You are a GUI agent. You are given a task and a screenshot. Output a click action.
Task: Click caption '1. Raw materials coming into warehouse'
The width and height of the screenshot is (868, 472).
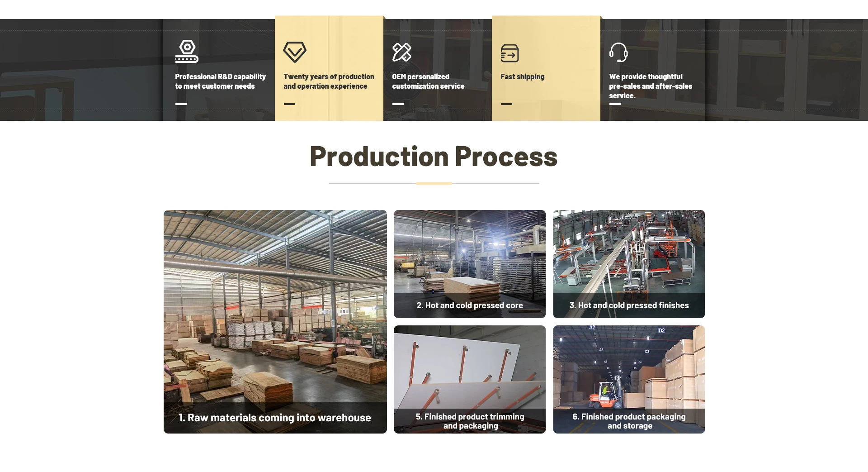(275, 418)
